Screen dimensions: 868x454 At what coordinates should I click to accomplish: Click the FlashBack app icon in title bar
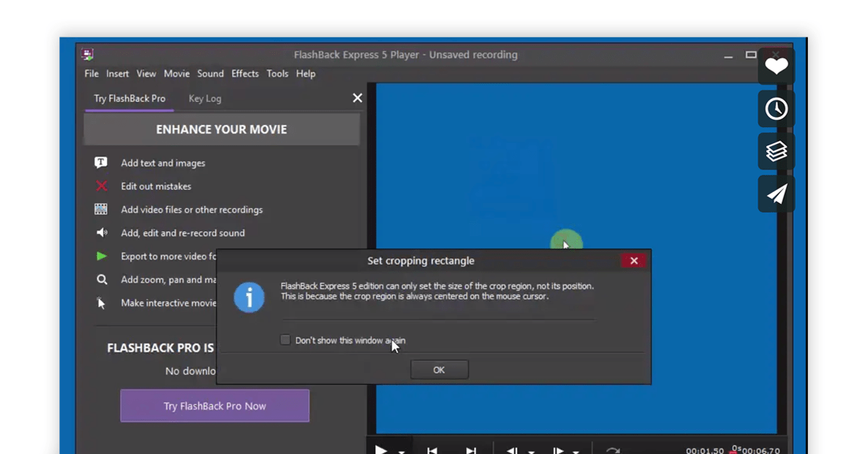pos(87,54)
